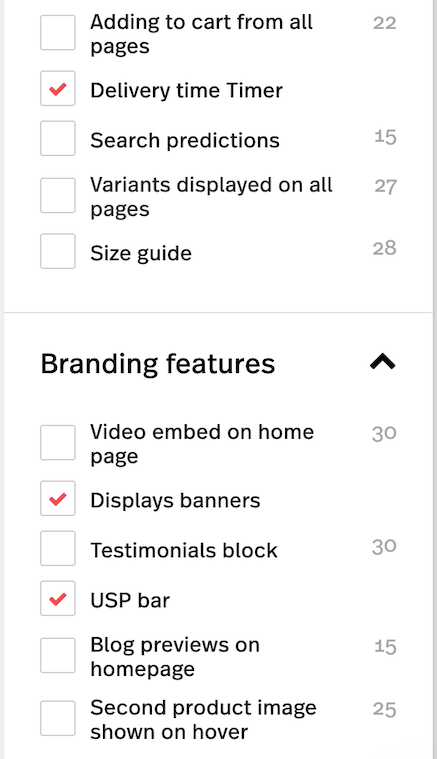
Task: Collapse the Branding features section chevron
Action: pos(382,362)
